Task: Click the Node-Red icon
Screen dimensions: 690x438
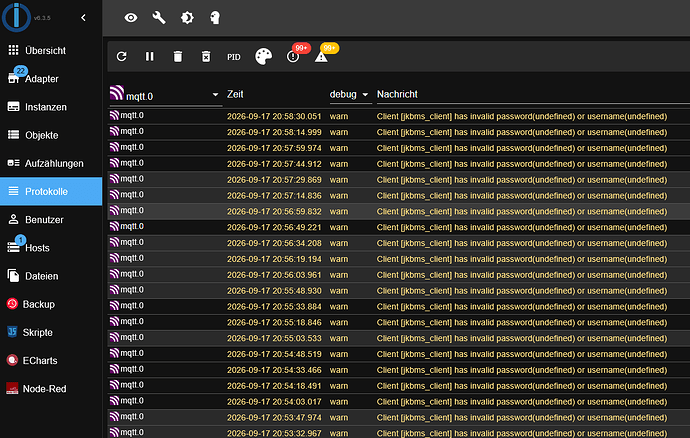Action: click(12, 388)
